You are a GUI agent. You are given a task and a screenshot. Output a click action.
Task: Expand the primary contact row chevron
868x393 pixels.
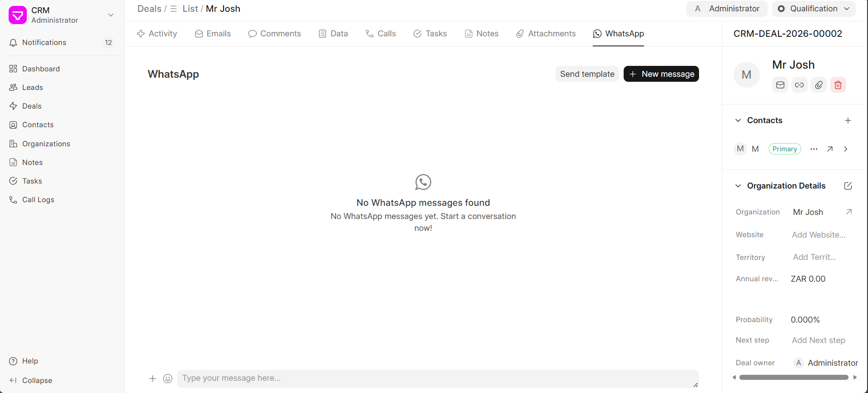click(x=845, y=149)
